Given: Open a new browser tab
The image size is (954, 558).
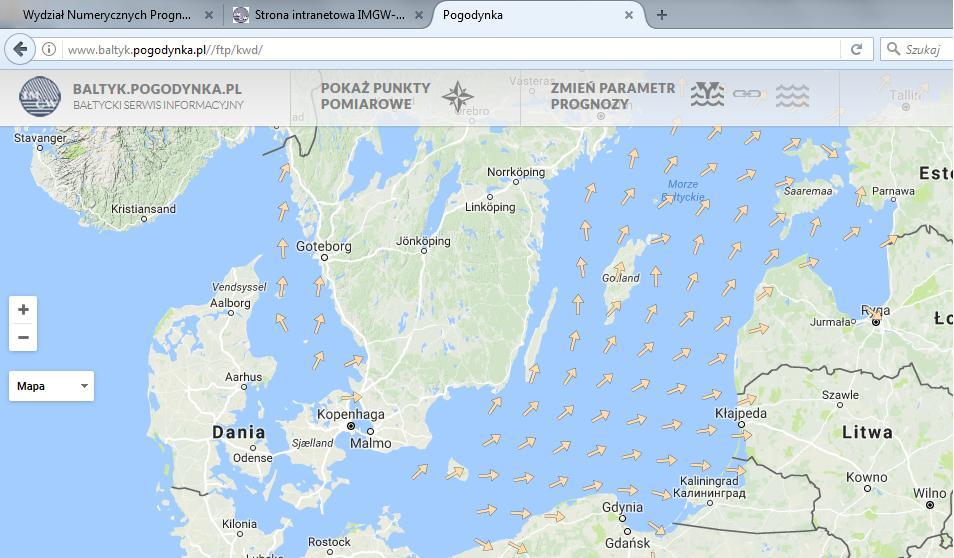Looking at the screenshot, I should (662, 15).
